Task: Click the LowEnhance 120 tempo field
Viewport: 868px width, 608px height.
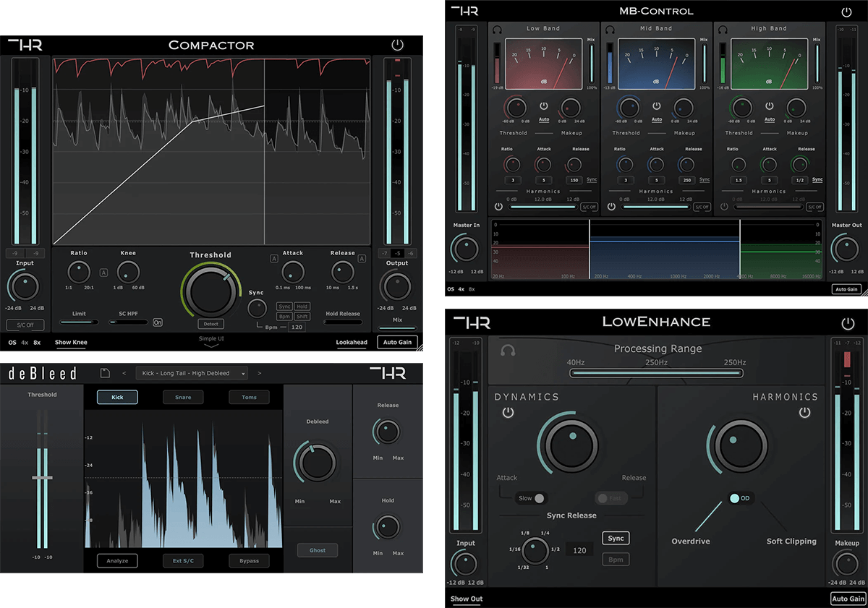Action: tap(579, 550)
